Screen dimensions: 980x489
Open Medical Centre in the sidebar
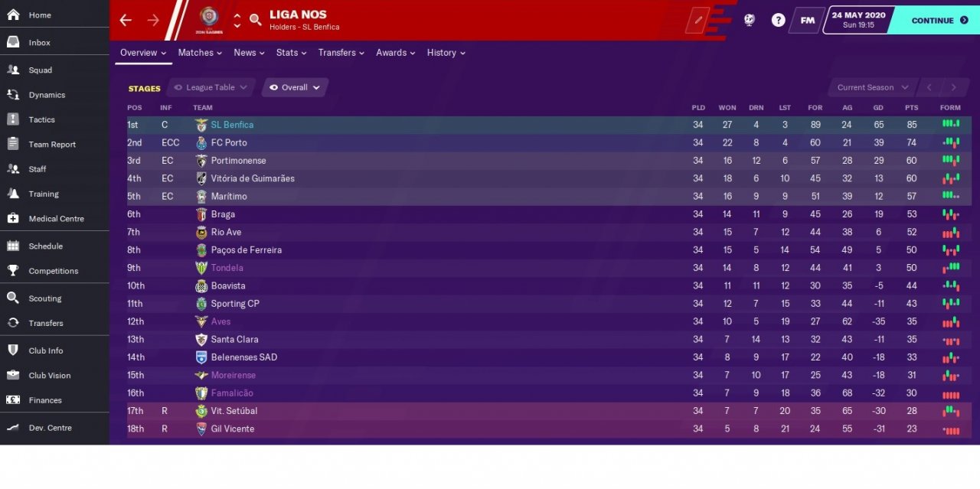point(54,219)
